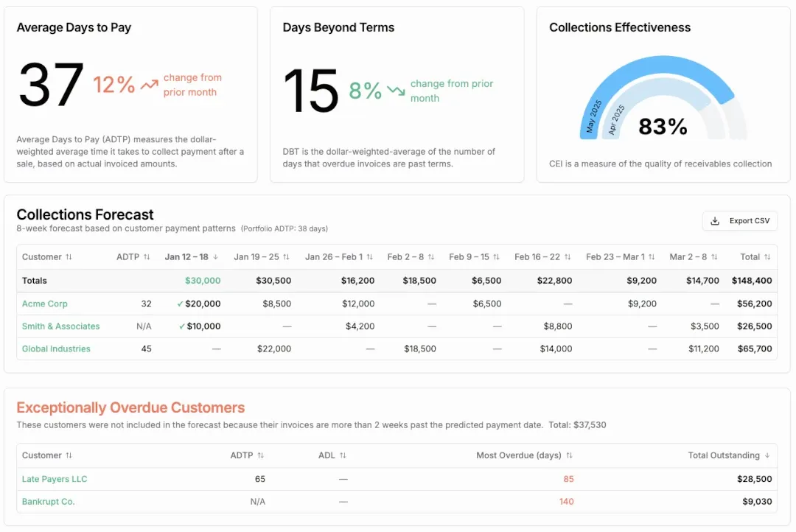This screenshot has height=532, width=796.
Task: Sort forecast by Total column icon
Action: pos(767,257)
